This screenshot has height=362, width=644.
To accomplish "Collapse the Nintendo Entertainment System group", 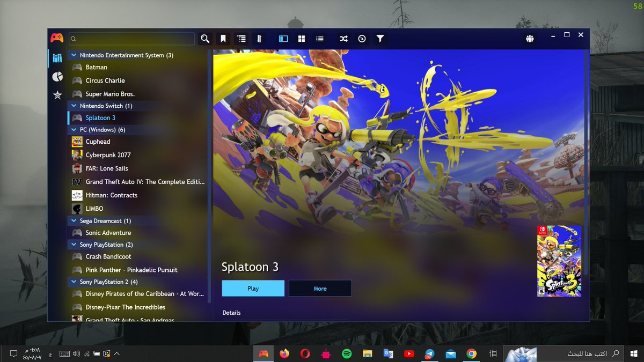I will (x=74, y=55).
